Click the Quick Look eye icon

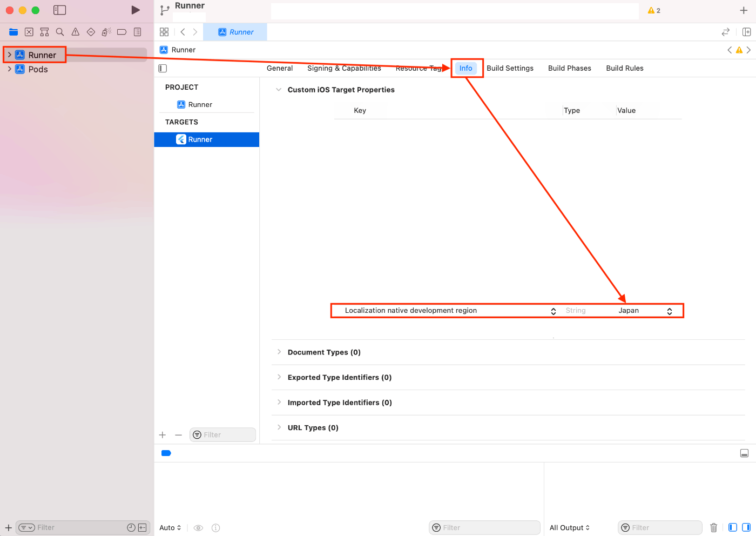click(198, 528)
